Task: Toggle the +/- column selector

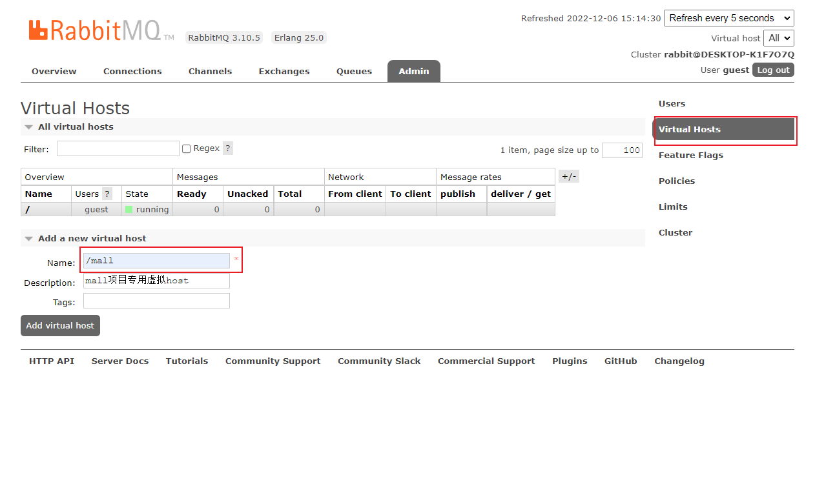Action: point(569,176)
